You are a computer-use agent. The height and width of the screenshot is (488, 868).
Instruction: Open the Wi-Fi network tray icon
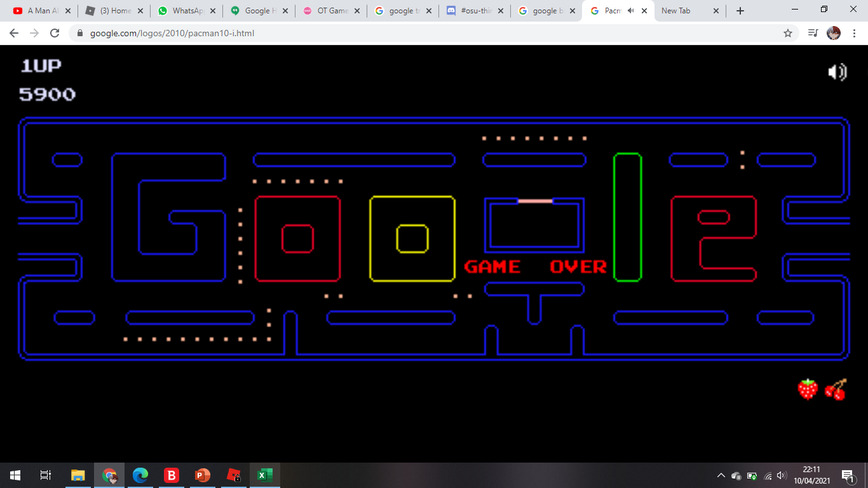pos(768,475)
